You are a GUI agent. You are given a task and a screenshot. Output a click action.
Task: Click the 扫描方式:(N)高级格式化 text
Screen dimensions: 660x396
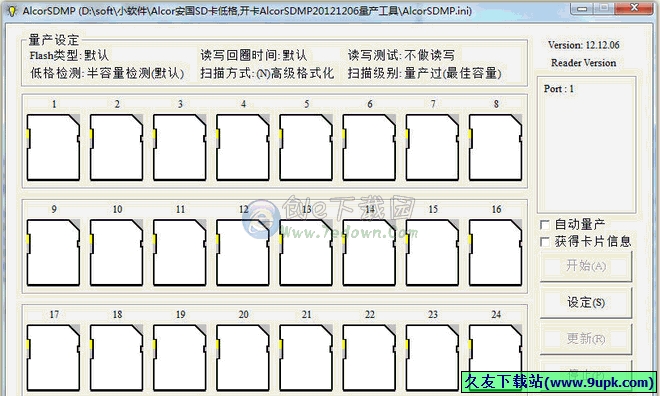coord(267,73)
